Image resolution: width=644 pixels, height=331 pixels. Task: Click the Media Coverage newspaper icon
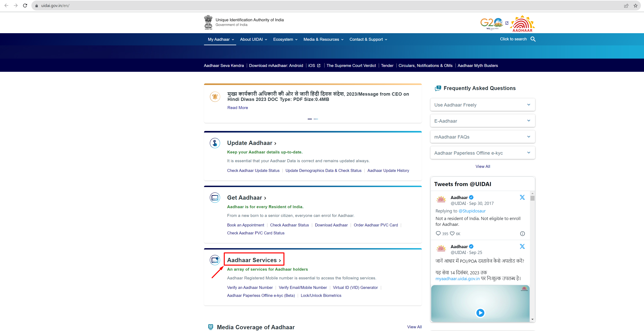pyautogui.click(x=211, y=327)
